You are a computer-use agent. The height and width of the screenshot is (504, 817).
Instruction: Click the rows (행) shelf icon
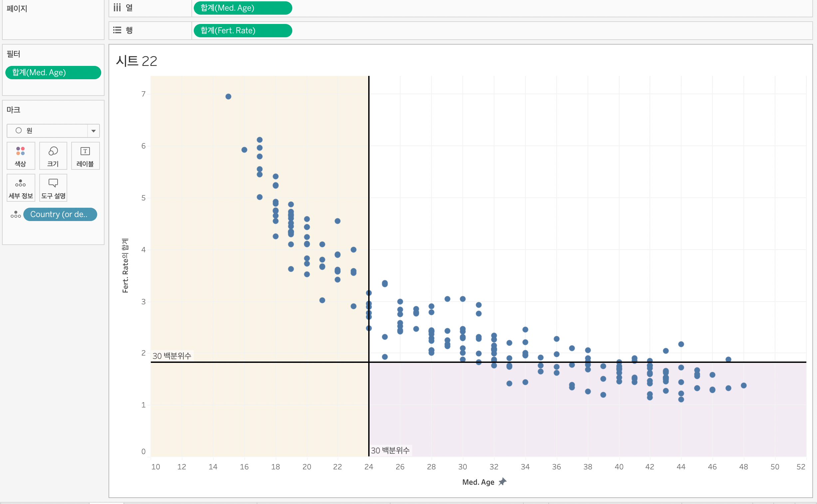click(117, 30)
